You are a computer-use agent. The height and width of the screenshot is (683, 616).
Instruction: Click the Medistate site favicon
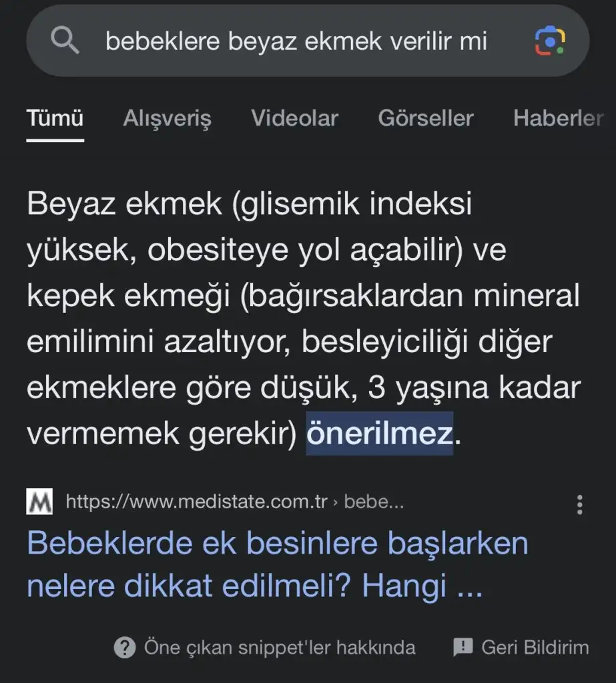tap(39, 502)
